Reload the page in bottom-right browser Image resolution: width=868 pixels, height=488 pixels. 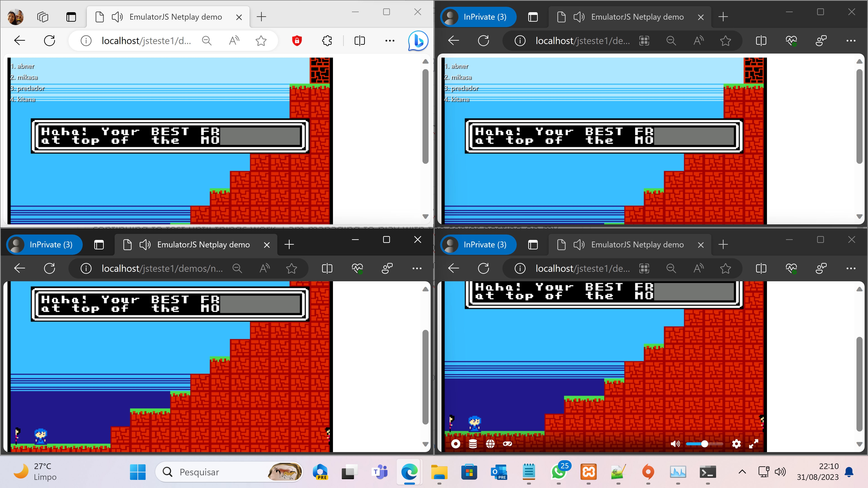pyautogui.click(x=484, y=268)
